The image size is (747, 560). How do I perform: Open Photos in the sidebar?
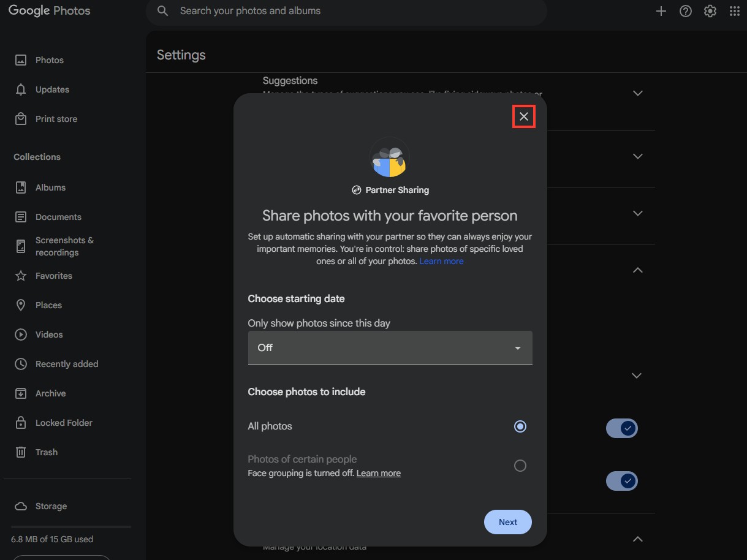(x=50, y=60)
